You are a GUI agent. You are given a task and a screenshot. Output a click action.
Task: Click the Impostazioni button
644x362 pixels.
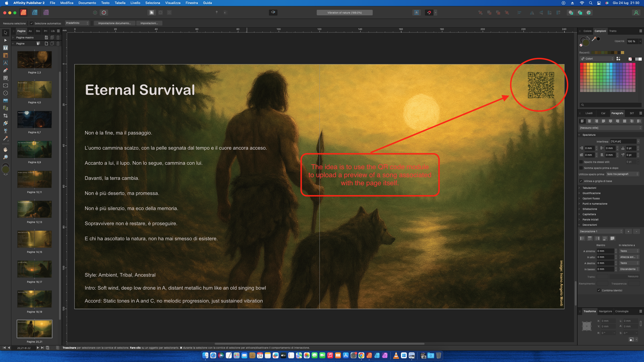click(x=149, y=23)
